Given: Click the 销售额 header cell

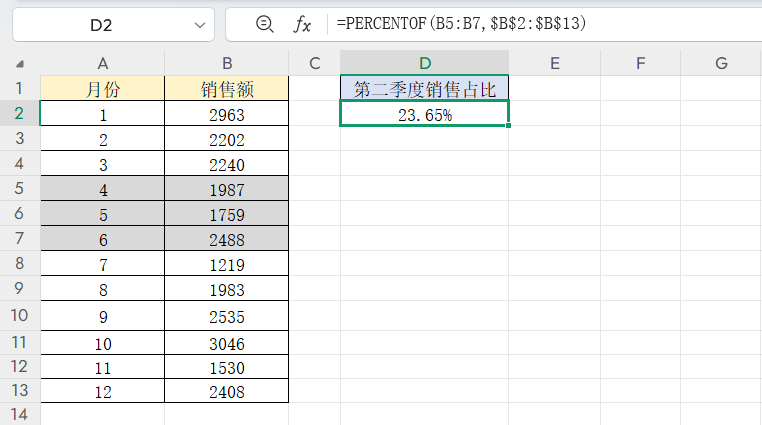Looking at the screenshot, I should pyautogui.click(x=226, y=89).
